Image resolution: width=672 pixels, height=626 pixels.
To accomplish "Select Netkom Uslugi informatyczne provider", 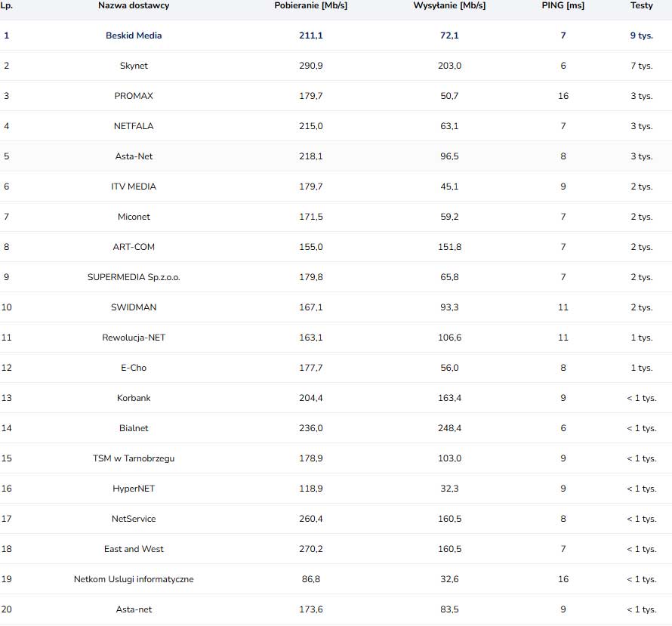I will pos(134,579).
